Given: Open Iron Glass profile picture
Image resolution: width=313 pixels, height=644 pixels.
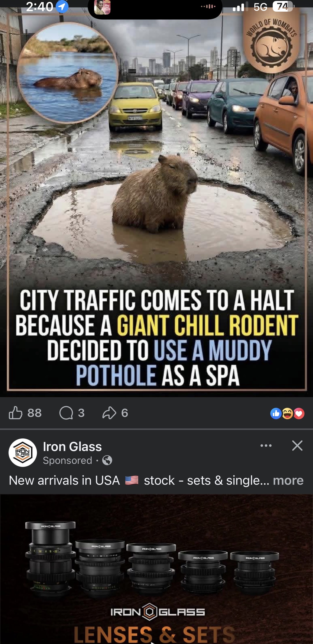Looking at the screenshot, I should point(23,452).
